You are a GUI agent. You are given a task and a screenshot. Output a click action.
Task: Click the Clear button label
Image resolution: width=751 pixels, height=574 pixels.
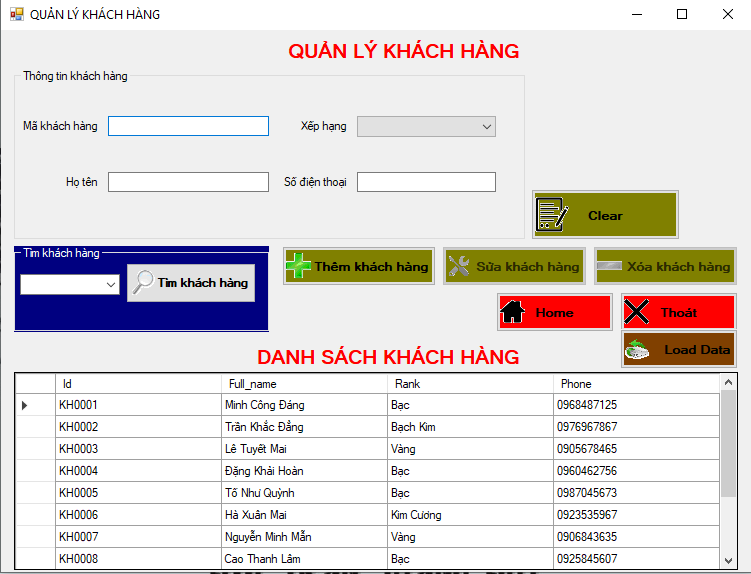[x=605, y=216]
